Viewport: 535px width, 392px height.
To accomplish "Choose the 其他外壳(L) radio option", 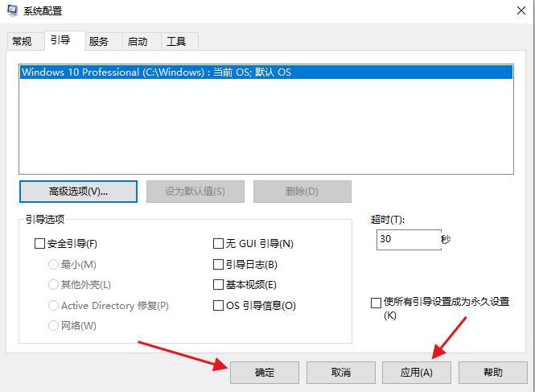I will pyautogui.click(x=53, y=284).
